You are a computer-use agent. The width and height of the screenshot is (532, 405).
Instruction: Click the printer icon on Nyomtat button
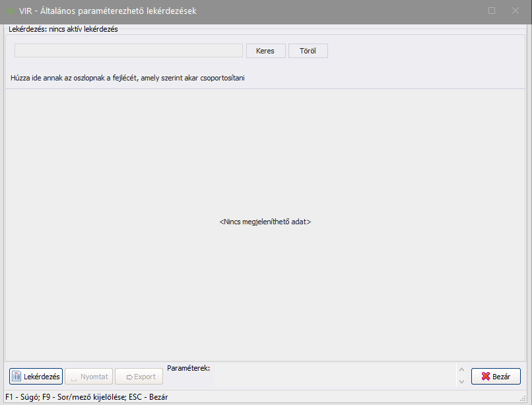tap(73, 377)
